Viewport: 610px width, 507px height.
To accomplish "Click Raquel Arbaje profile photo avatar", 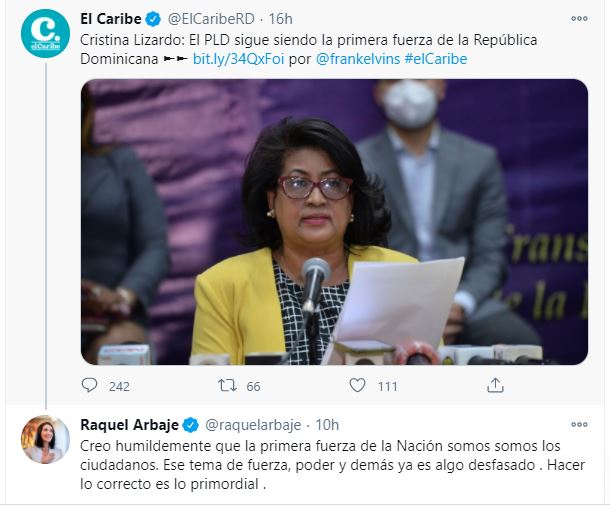I will [46, 439].
